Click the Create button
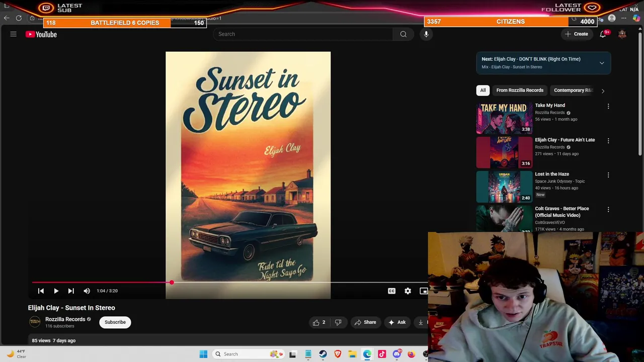The height and width of the screenshot is (362, 644). [x=576, y=34]
